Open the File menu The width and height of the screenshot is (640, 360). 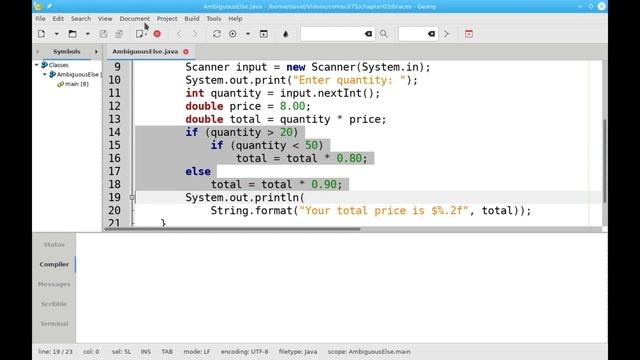(x=40, y=18)
